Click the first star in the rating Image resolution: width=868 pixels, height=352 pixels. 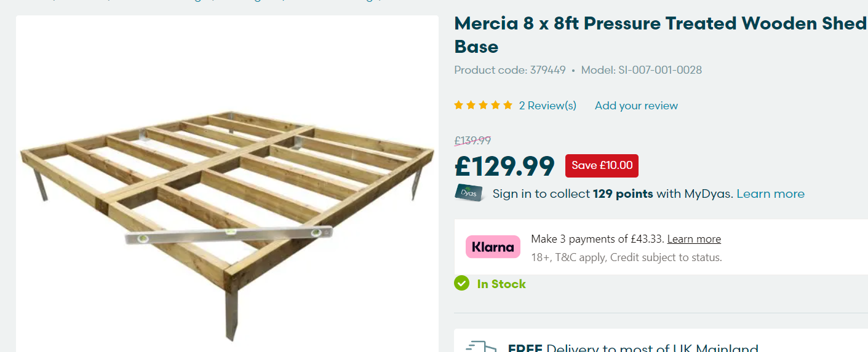[458, 106]
